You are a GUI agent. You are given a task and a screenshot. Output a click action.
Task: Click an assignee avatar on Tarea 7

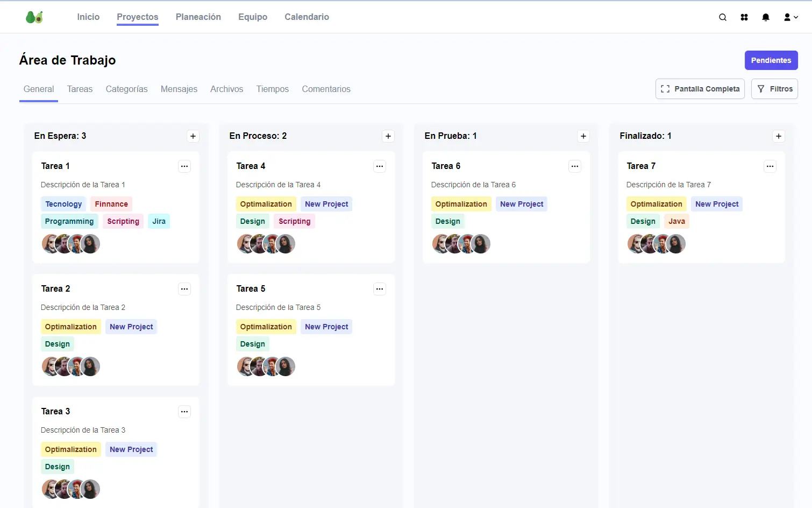coord(635,243)
